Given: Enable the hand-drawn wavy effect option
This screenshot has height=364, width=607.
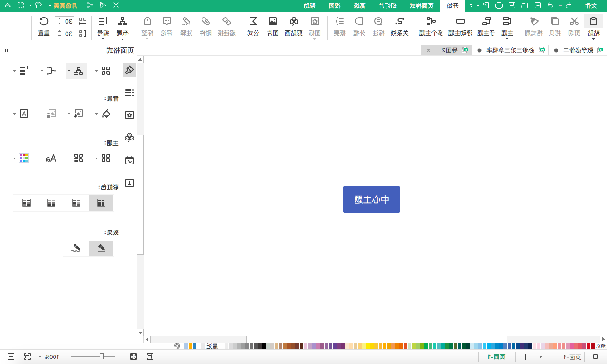Looking at the screenshot, I should click(76, 248).
